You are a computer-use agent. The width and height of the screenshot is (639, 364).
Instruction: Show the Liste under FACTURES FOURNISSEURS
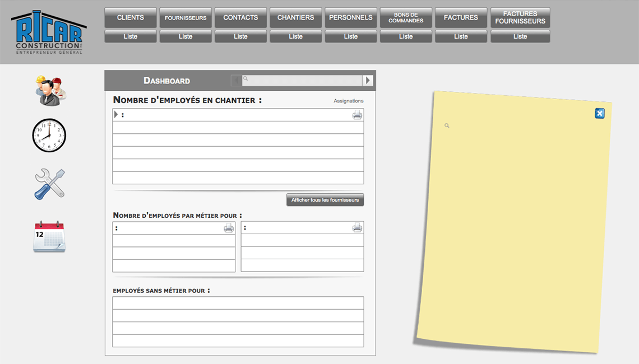click(x=520, y=36)
